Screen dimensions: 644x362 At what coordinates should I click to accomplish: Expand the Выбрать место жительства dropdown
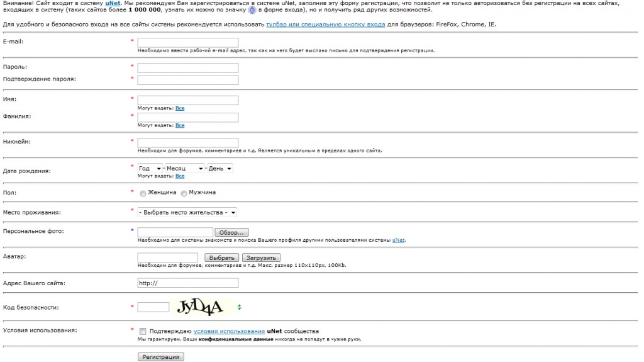pyautogui.click(x=187, y=212)
